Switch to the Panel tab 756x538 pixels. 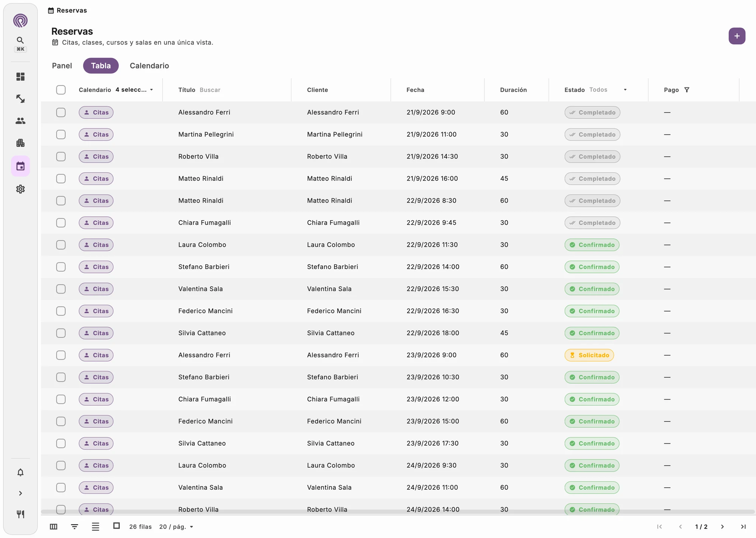point(62,65)
